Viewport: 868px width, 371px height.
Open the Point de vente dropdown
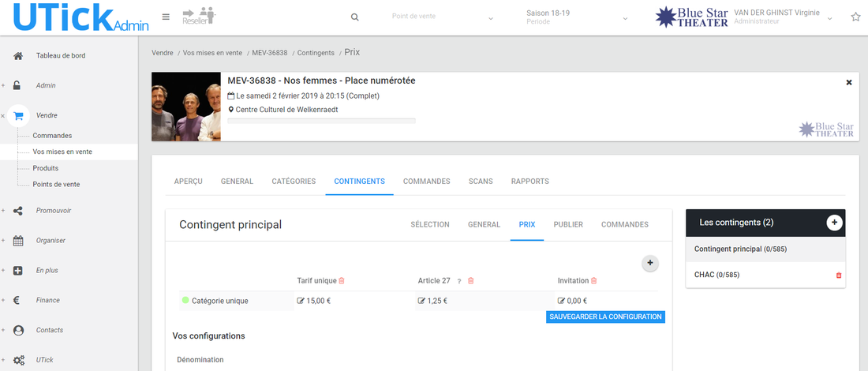pyautogui.click(x=442, y=17)
